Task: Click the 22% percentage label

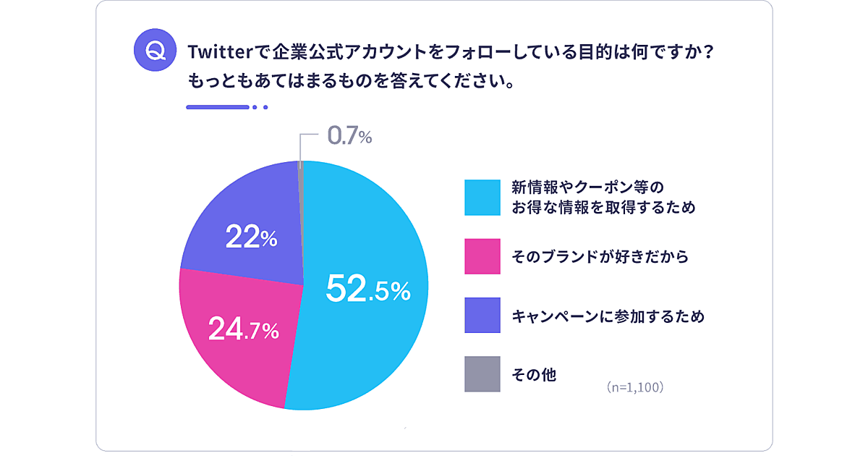Action: point(251,237)
